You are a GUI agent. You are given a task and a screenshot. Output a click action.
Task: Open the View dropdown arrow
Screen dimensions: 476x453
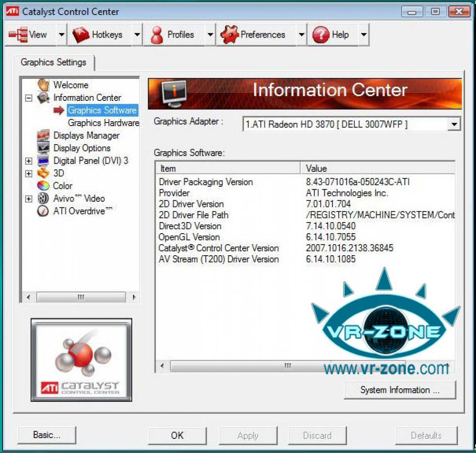pyautogui.click(x=61, y=35)
